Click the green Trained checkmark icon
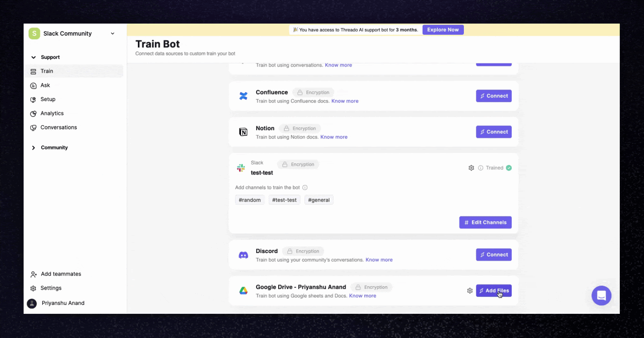 (509, 168)
